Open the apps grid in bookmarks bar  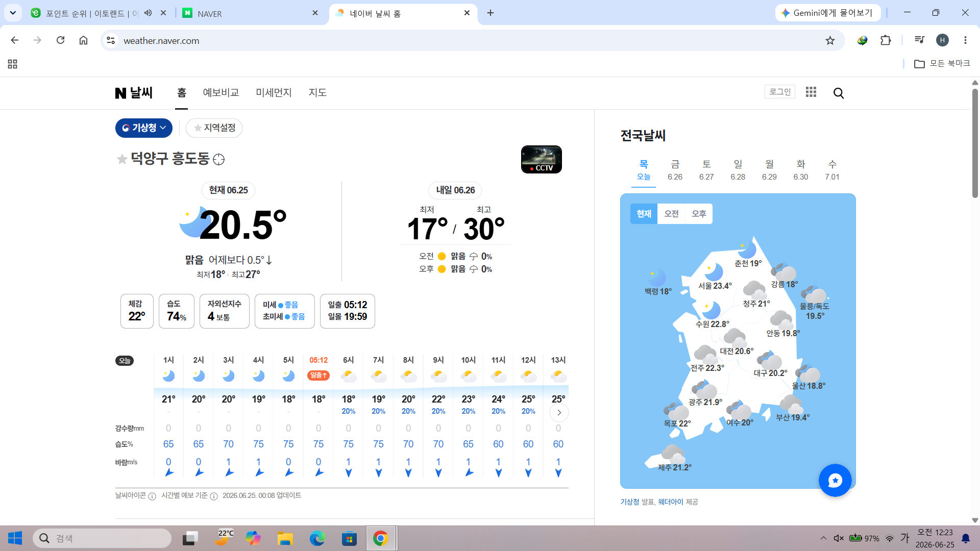pyautogui.click(x=13, y=64)
